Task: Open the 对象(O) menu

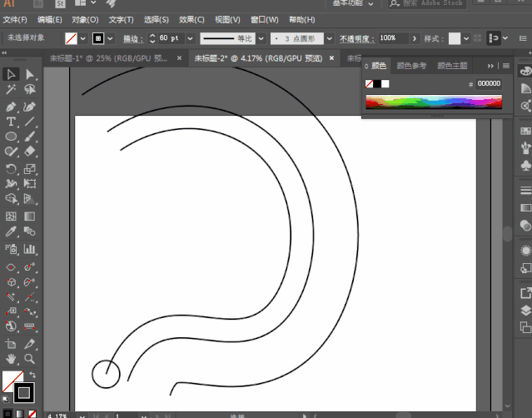Action: (85, 20)
